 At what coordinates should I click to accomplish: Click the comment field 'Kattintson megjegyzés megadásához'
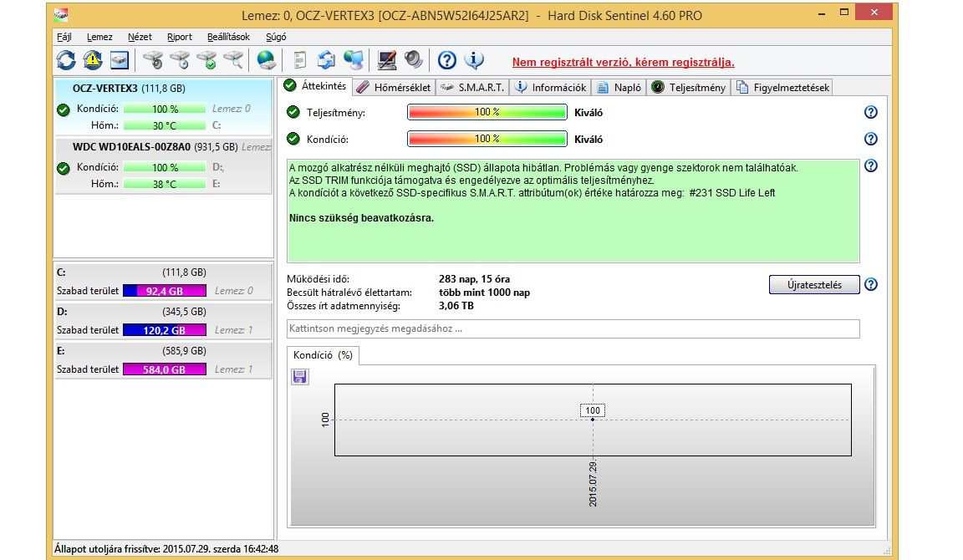click(x=573, y=328)
